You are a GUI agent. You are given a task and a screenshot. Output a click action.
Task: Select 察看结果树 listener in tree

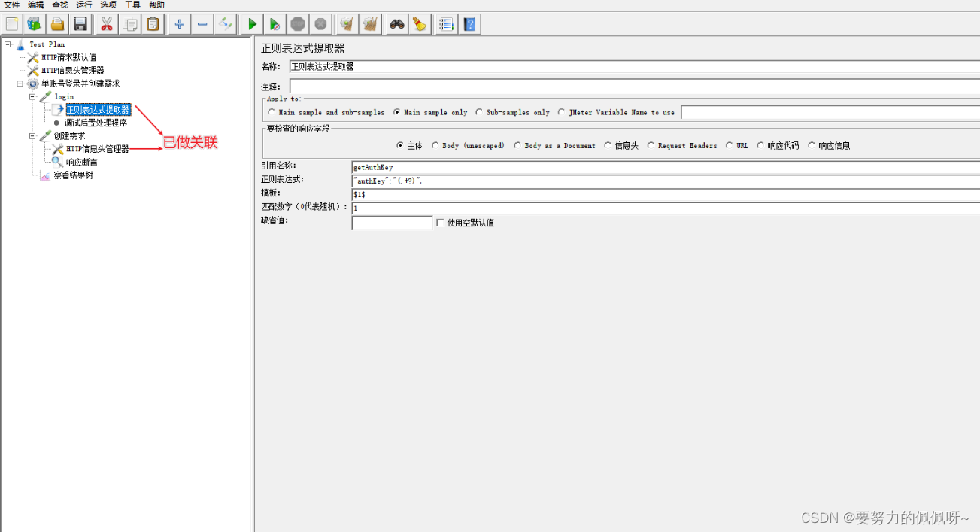click(73, 175)
